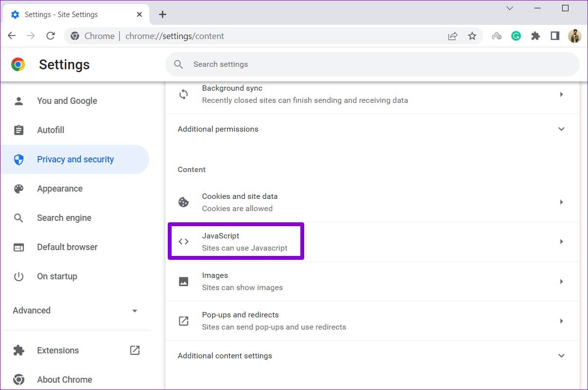The image size is (588, 390).
Task: Open the Grammarly extension icon
Action: click(516, 36)
